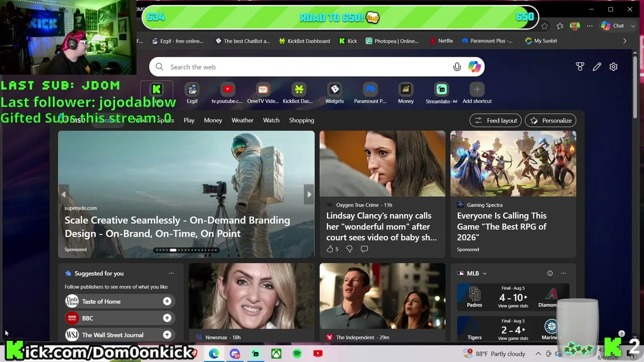Open Spotify from the taskbar
This screenshot has height=362, width=644.
coord(297,353)
